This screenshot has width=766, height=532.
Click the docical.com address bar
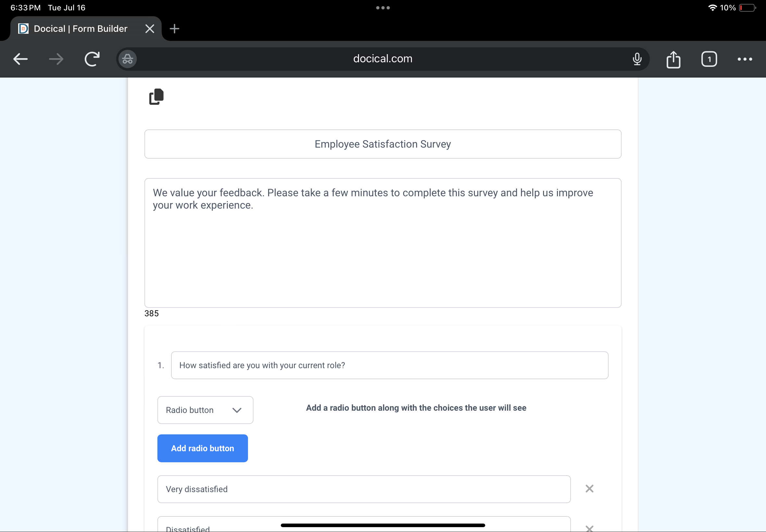pyautogui.click(x=382, y=59)
